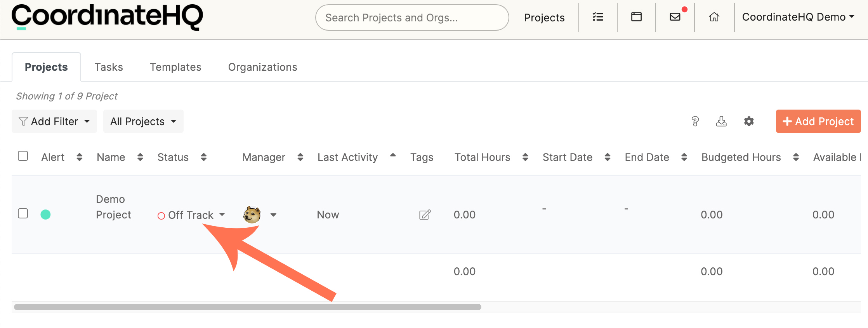
Task: Edit tags icon for Demo Project
Action: pyautogui.click(x=425, y=215)
